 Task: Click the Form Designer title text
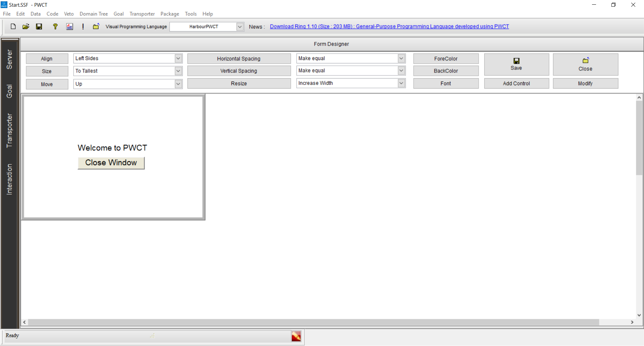331,44
